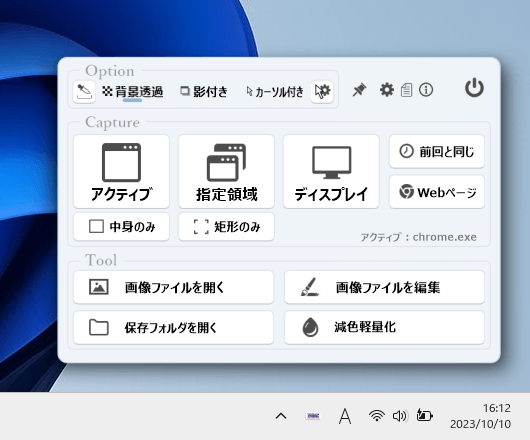The width and height of the screenshot is (530, 440).
Task: Click 画像ファイルを編集 edit button
Action: click(384, 287)
